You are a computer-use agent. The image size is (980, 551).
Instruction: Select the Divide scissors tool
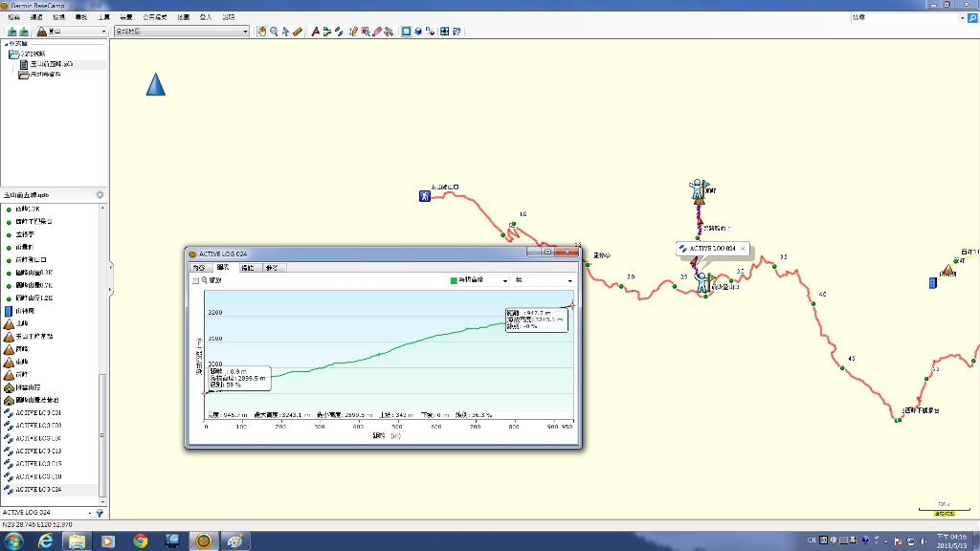coord(389,32)
